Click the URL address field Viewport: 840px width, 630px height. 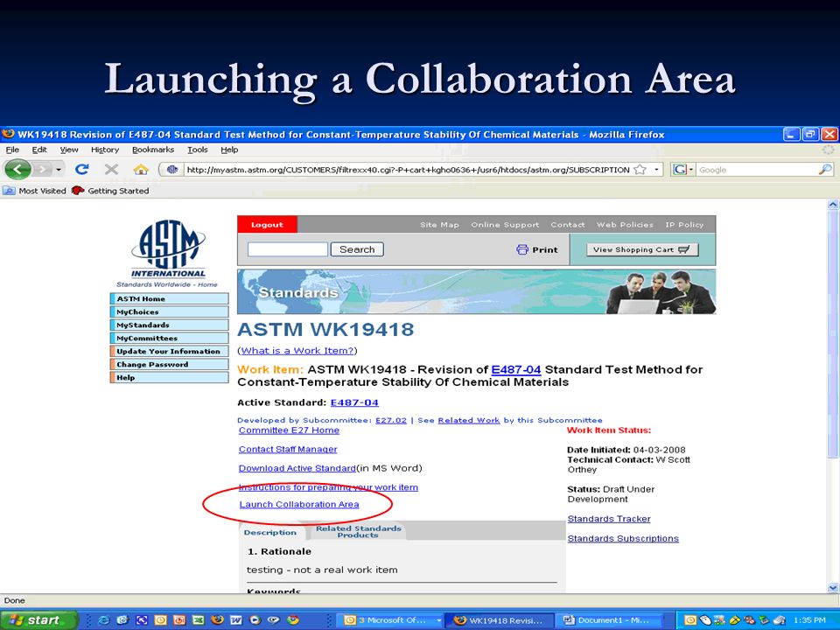tap(408, 170)
